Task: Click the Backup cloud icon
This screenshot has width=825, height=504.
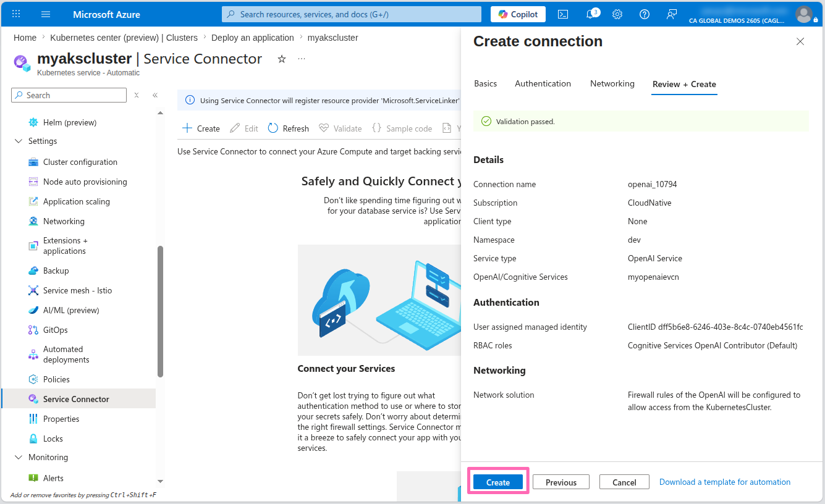Action: pos(33,271)
